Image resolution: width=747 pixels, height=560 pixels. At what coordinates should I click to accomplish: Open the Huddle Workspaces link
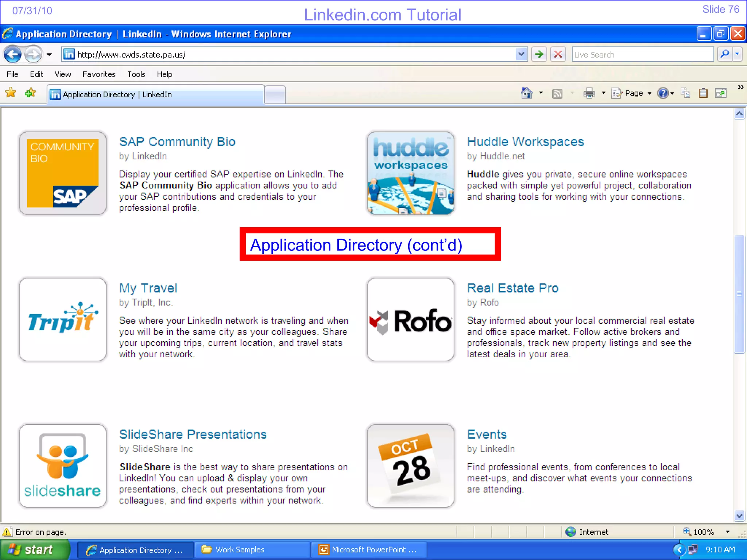(x=526, y=141)
